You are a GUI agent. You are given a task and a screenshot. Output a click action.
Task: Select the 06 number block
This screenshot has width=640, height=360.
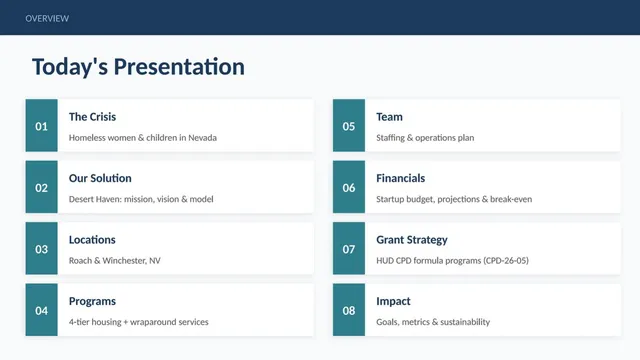tap(349, 187)
